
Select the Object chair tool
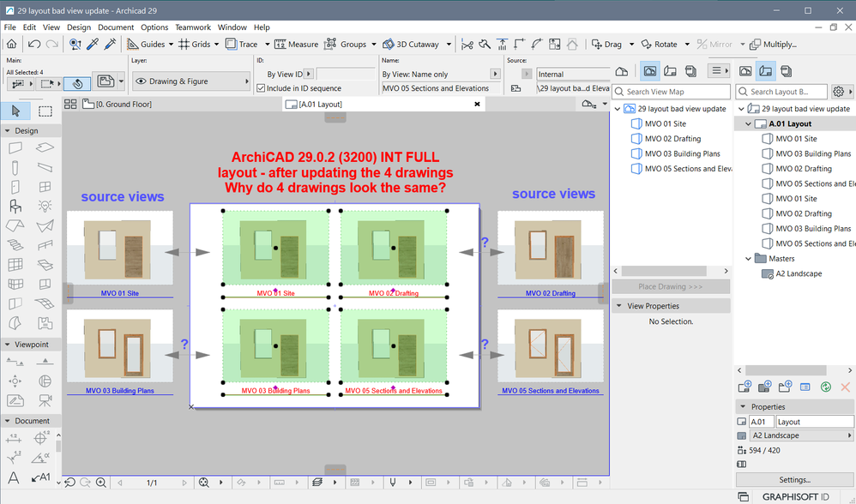(x=15, y=207)
